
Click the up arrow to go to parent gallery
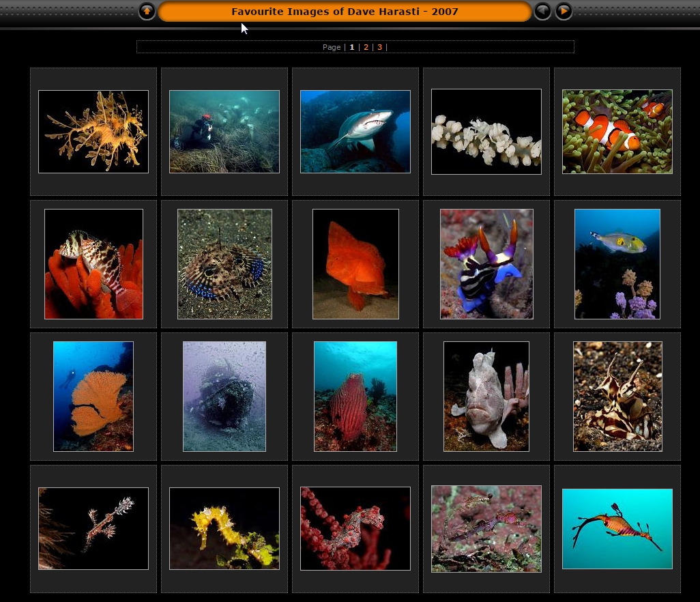click(x=147, y=11)
